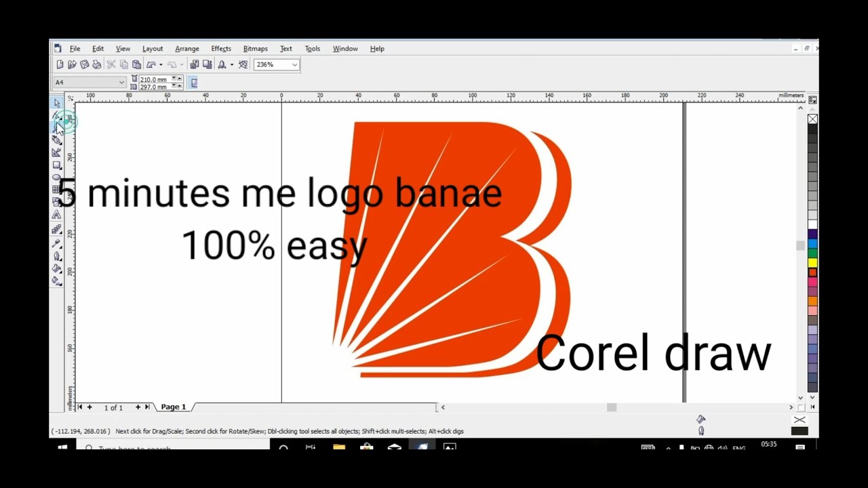Viewport: 868px width, 488px height.
Task: Select the Ellipse tool
Action: [x=57, y=177]
